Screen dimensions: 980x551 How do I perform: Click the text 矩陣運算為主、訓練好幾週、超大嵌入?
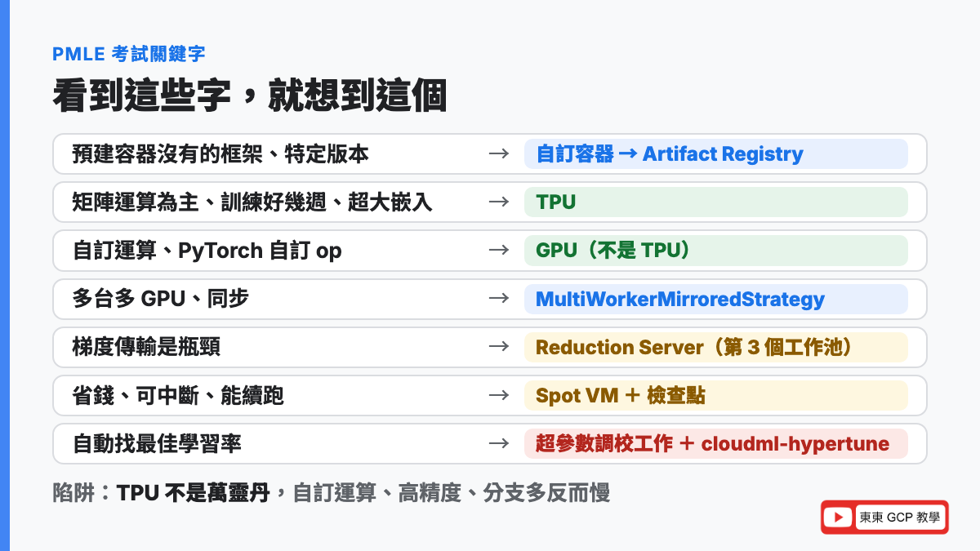point(252,202)
